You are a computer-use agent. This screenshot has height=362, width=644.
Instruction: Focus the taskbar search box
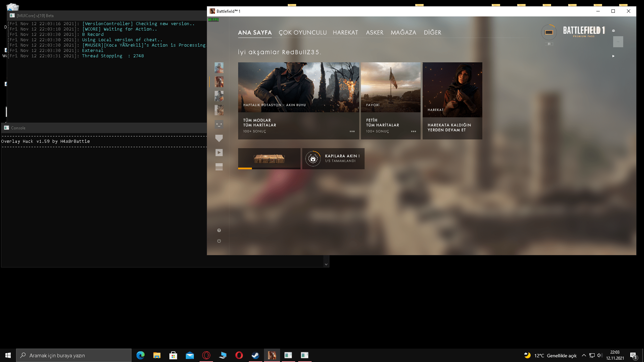[x=74, y=355]
